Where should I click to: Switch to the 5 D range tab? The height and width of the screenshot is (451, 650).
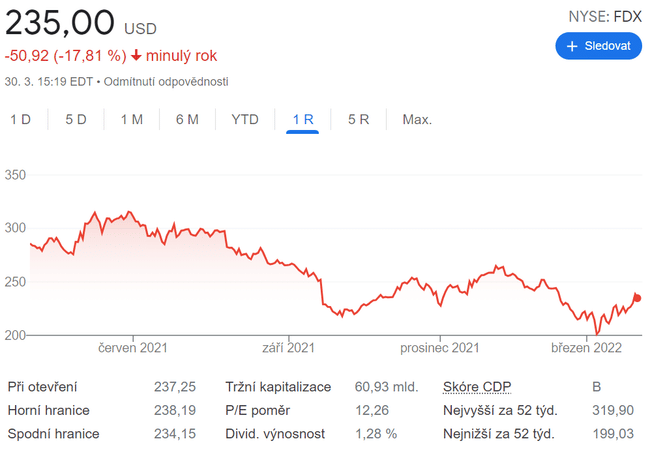click(x=76, y=120)
